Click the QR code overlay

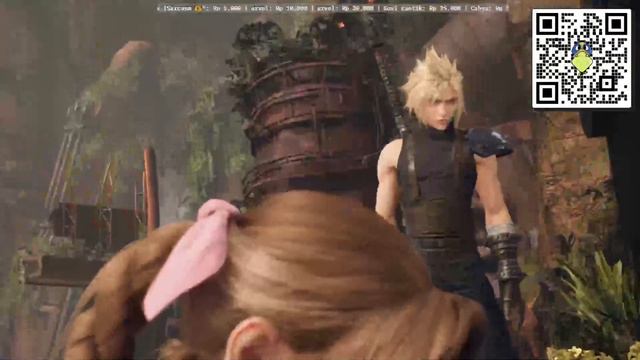581,58
